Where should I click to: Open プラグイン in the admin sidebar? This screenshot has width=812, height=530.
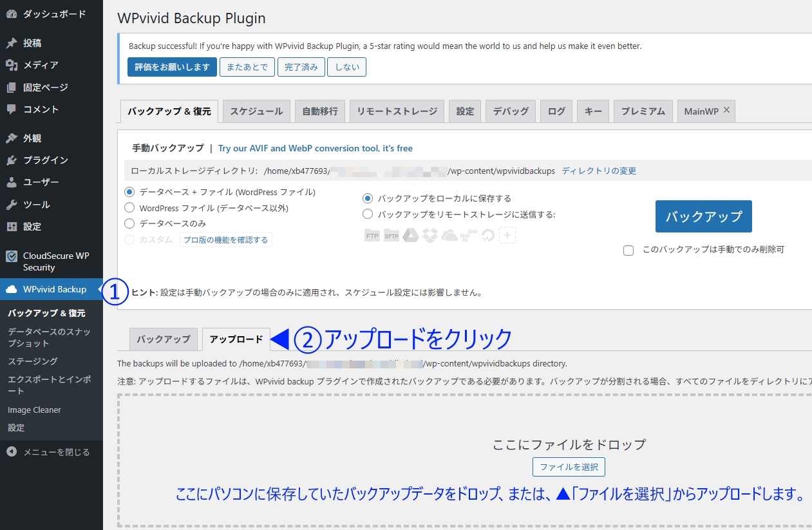pyautogui.click(x=45, y=160)
